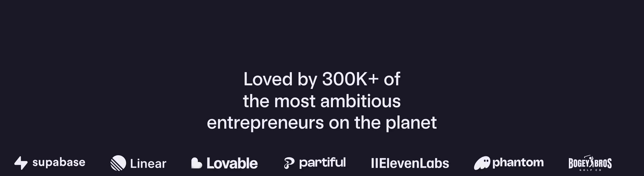644x176 pixels.
Task: Open the partiful wordmark
Action: [x=322, y=163]
